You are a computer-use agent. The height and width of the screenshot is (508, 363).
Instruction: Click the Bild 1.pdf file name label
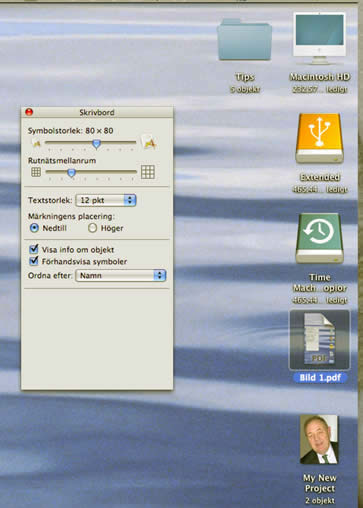pyautogui.click(x=320, y=378)
